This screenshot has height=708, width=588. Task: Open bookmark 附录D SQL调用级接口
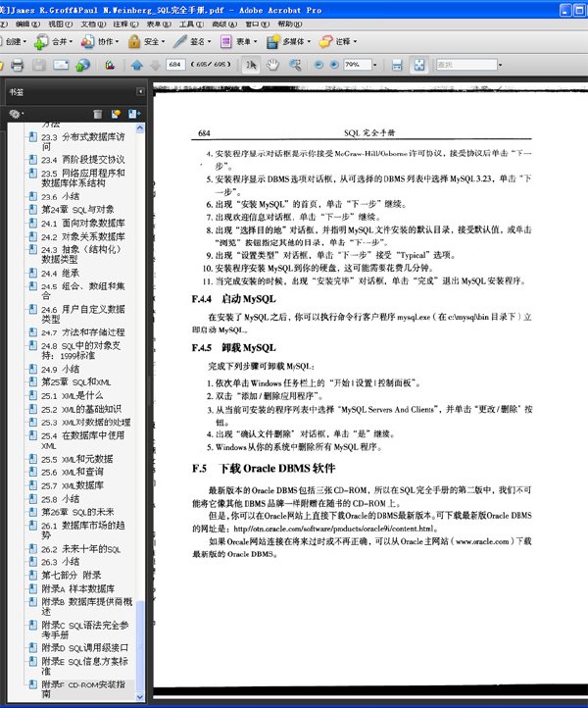point(85,647)
